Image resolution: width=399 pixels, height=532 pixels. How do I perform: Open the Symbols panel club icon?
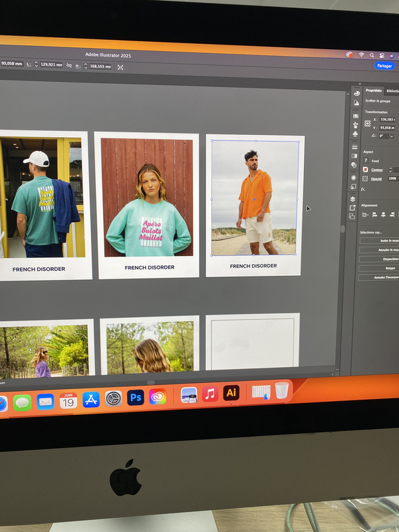(x=355, y=132)
